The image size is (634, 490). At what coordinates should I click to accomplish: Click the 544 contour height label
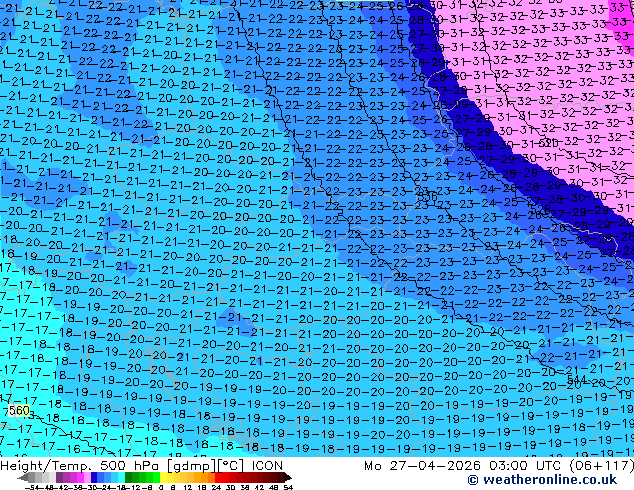point(577,379)
